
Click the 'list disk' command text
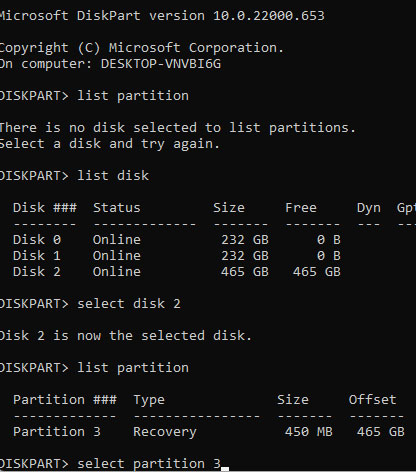(113, 176)
